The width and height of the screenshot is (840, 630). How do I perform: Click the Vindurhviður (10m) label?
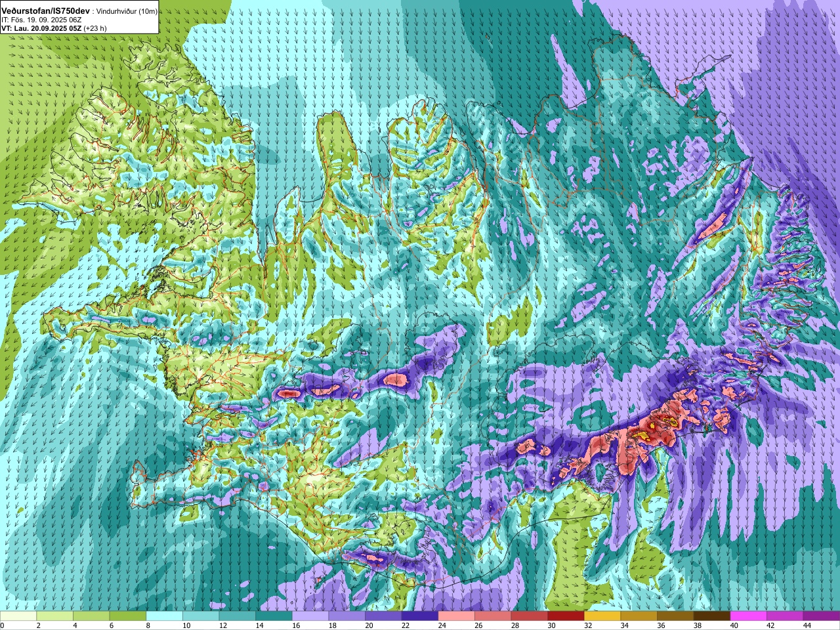(x=126, y=11)
